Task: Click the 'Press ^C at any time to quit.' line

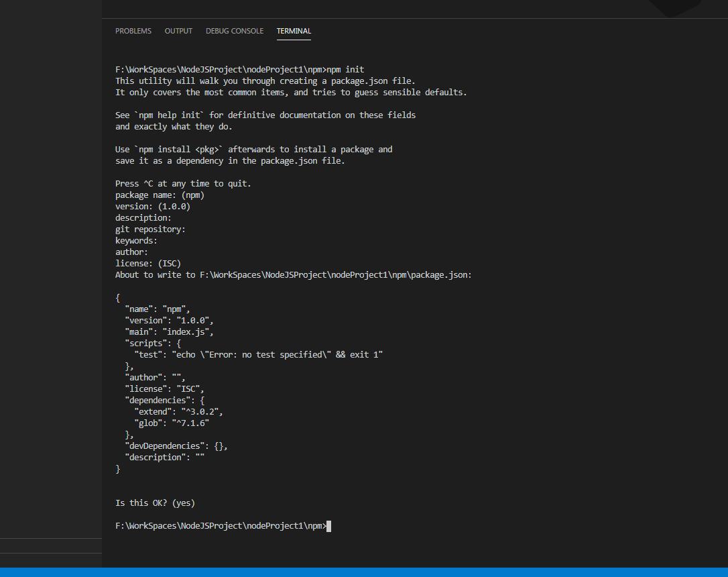Action: click(x=183, y=184)
